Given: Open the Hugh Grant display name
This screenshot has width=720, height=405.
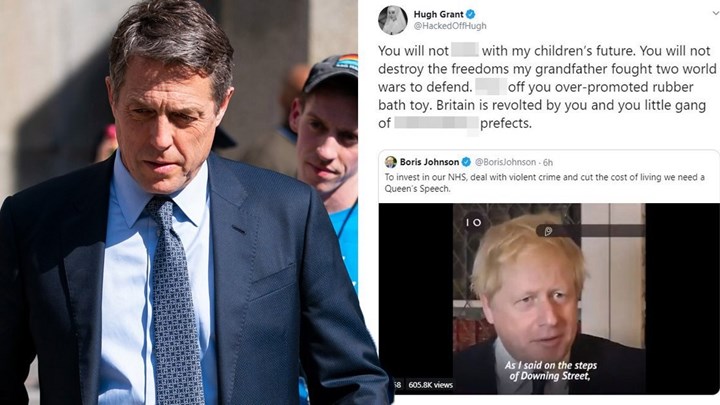Looking at the screenshot, I should [439, 14].
